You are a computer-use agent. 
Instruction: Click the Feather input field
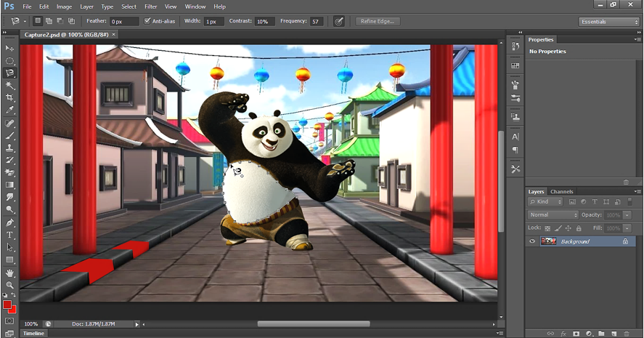pos(125,22)
